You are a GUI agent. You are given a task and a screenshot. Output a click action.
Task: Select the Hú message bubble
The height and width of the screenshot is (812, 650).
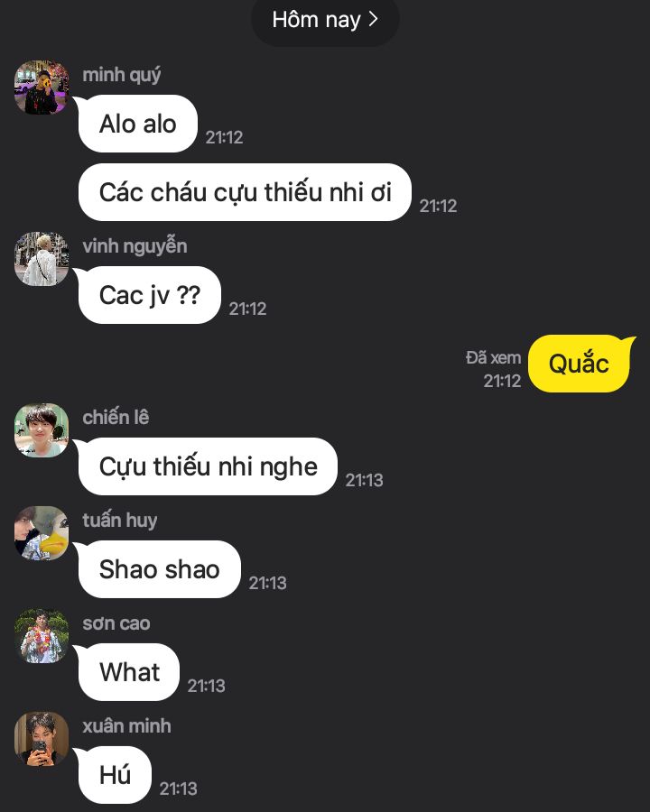[115, 775]
